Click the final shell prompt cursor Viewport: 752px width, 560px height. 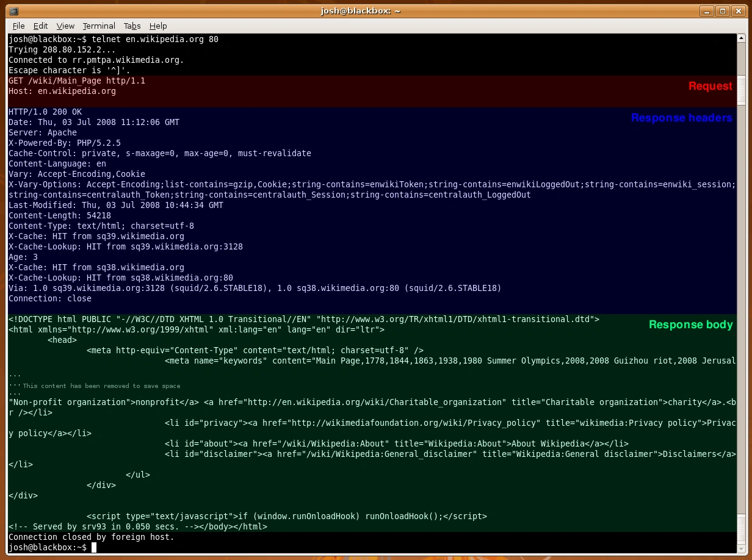[94, 547]
